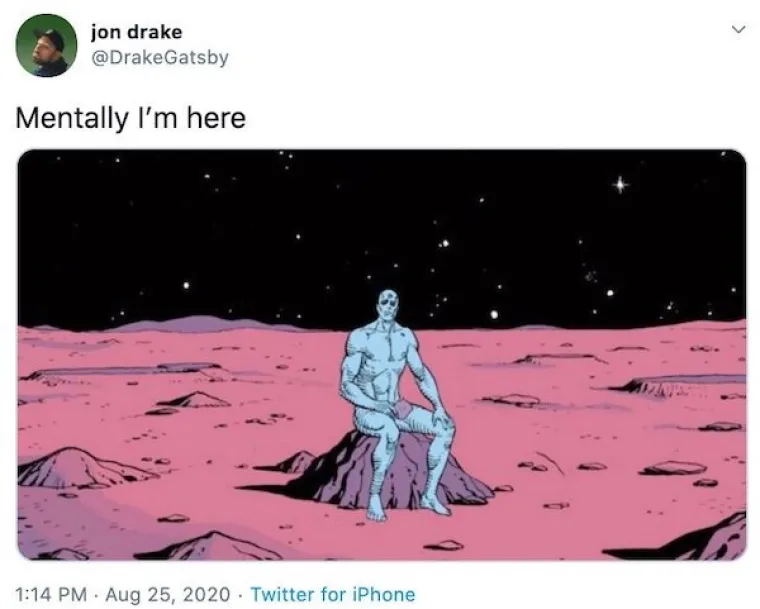This screenshot has height=609, width=760.
Task: Open the "Twitter for iPhone" source link
Action: (333, 594)
